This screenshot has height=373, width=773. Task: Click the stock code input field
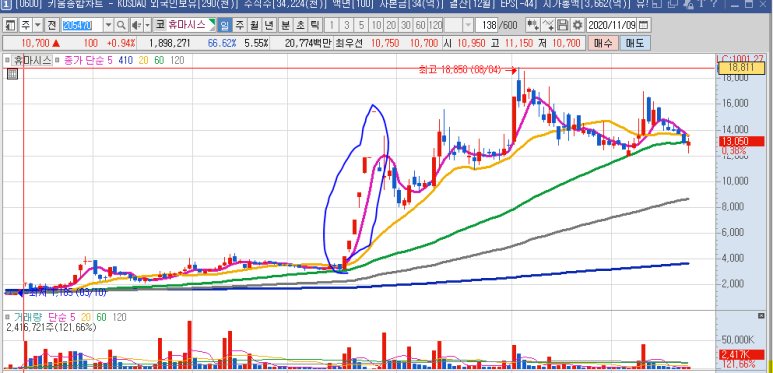(x=82, y=25)
